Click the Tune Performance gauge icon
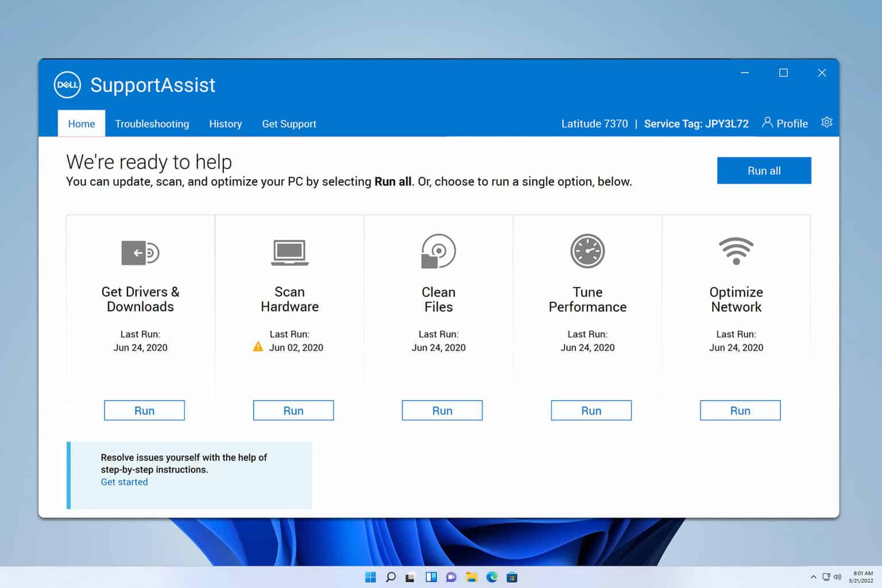The image size is (882, 588). (x=587, y=251)
